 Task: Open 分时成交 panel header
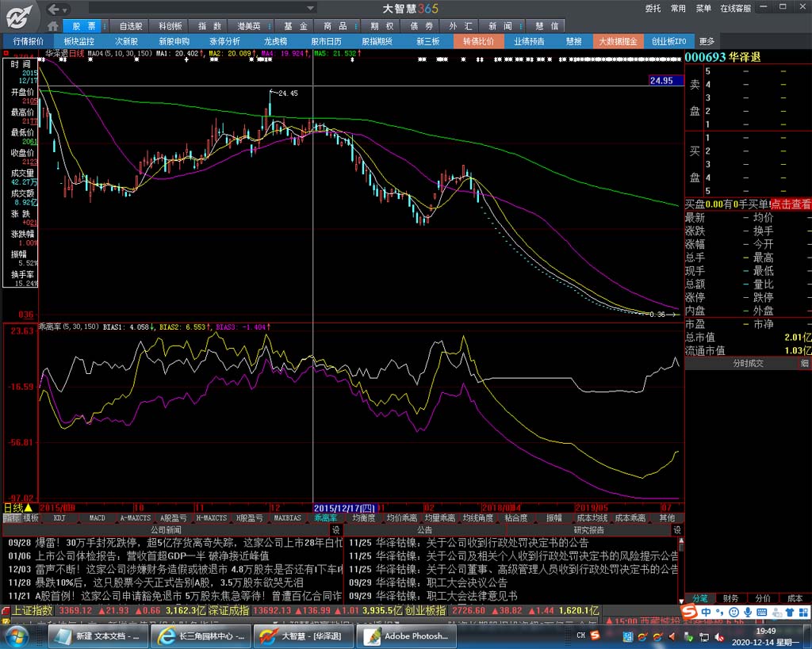(x=748, y=364)
